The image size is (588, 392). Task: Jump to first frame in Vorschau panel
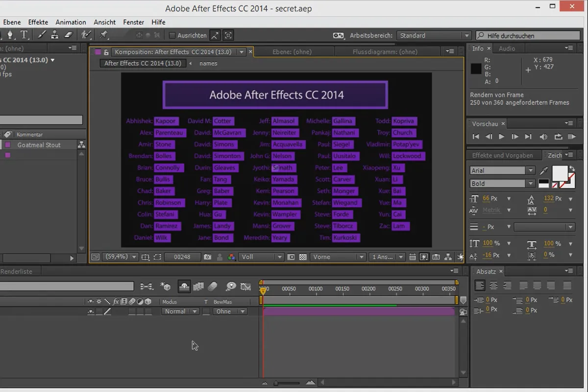click(475, 137)
